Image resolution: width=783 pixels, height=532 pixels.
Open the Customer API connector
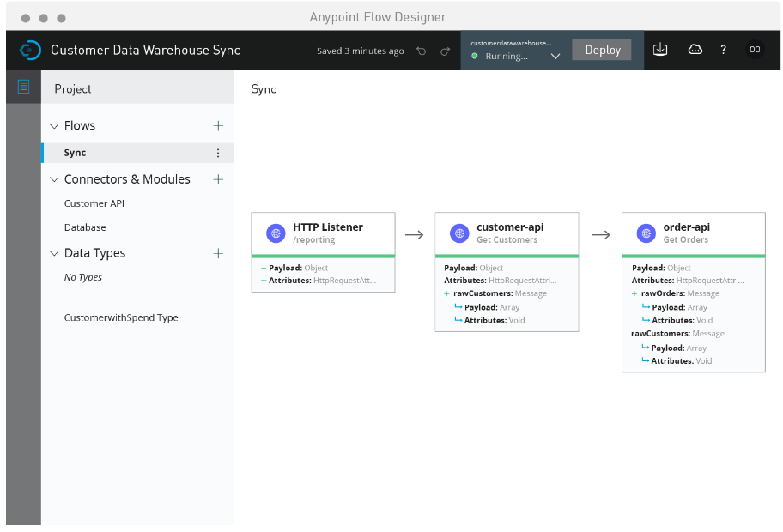point(94,203)
